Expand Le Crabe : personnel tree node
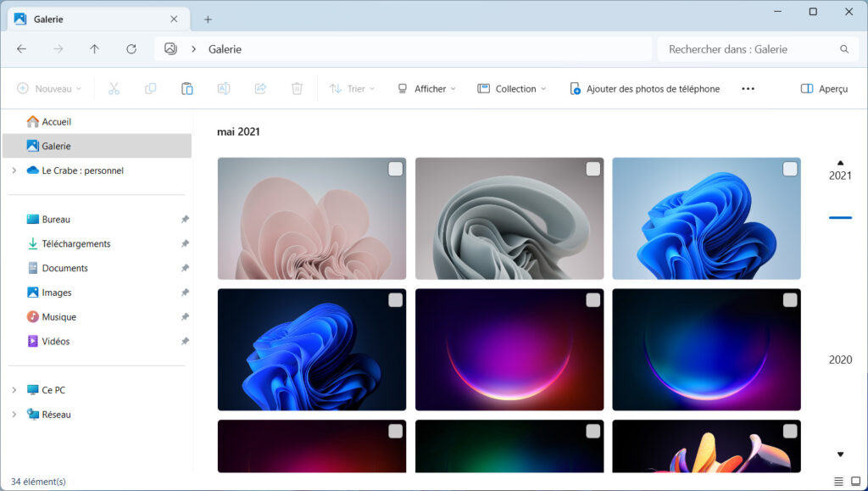The height and width of the screenshot is (491, 868). [x=14, y=170]
